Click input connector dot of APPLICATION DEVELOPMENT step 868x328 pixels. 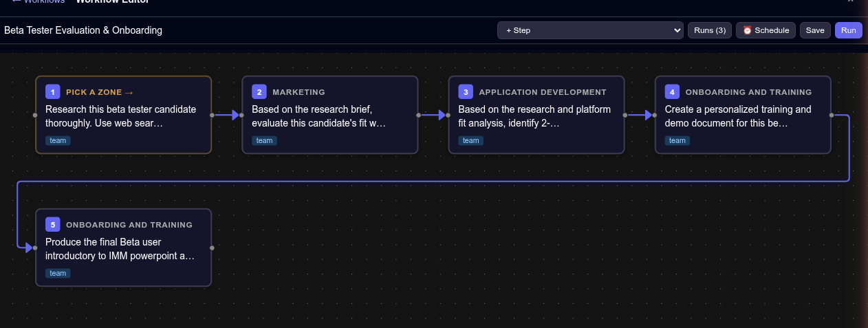pyautogui.click(x=448, y=115)
